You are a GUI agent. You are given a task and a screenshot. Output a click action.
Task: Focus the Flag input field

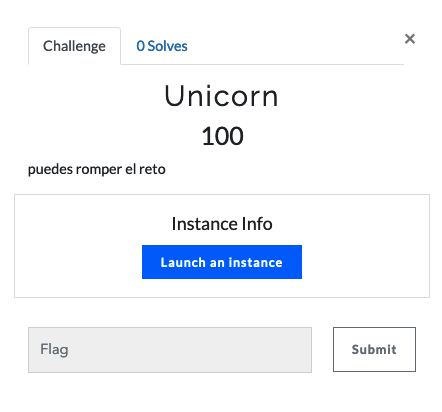click(x=170, y=350)
